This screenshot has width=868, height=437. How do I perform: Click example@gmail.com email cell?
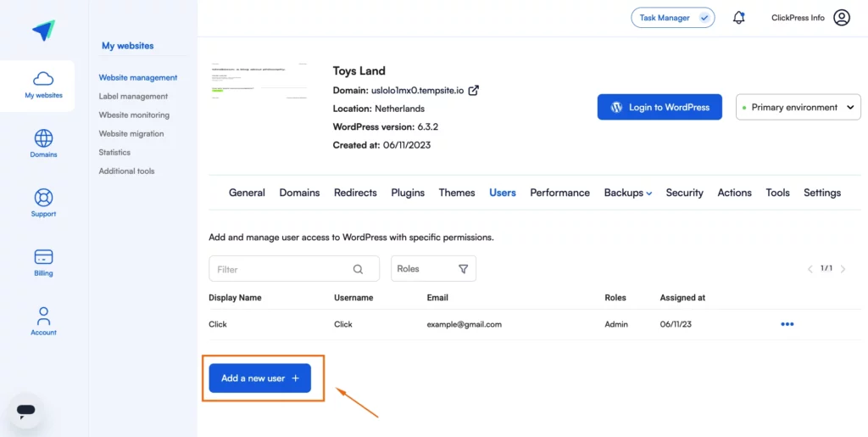click(464, 324)
